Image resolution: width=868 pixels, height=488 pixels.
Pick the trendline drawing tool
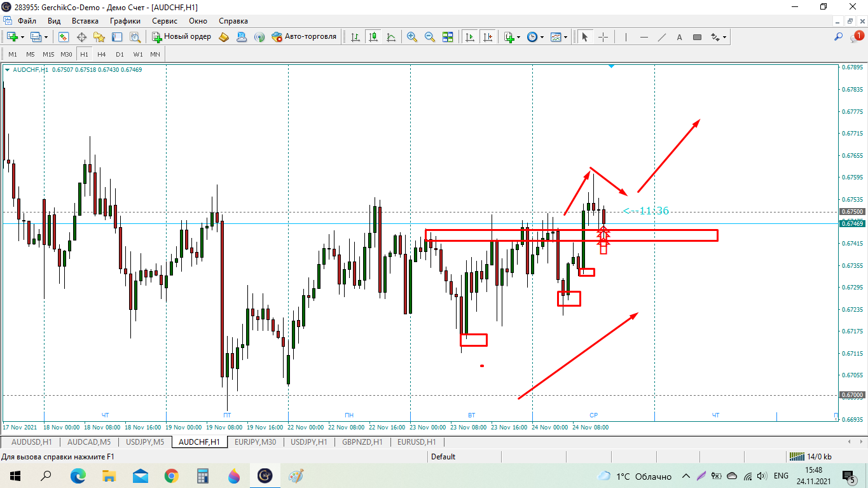click(x=662, y=37)
